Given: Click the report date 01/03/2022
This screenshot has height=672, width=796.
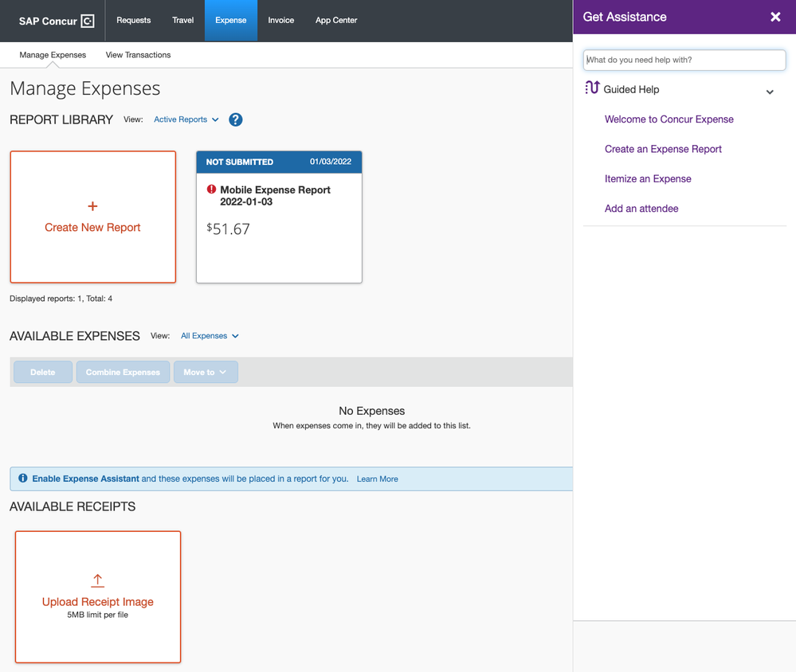Looking at the screenshot, I should pos(331,162).
